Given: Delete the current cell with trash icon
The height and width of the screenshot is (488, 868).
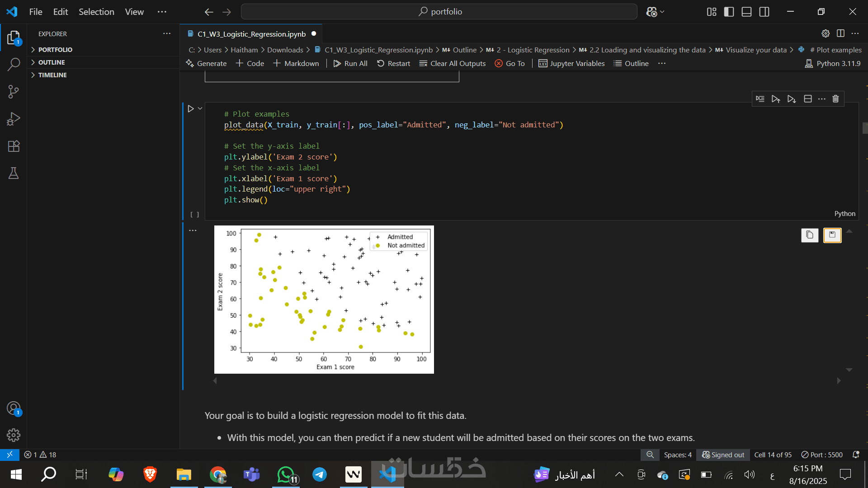Looking at the screenshot, I should pos(835,99).
